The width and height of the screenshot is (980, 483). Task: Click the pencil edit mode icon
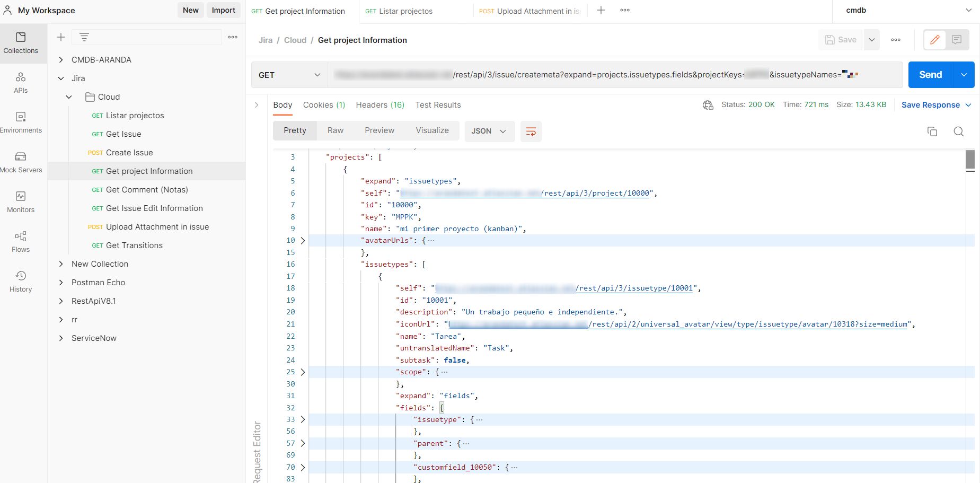point(935,40)
